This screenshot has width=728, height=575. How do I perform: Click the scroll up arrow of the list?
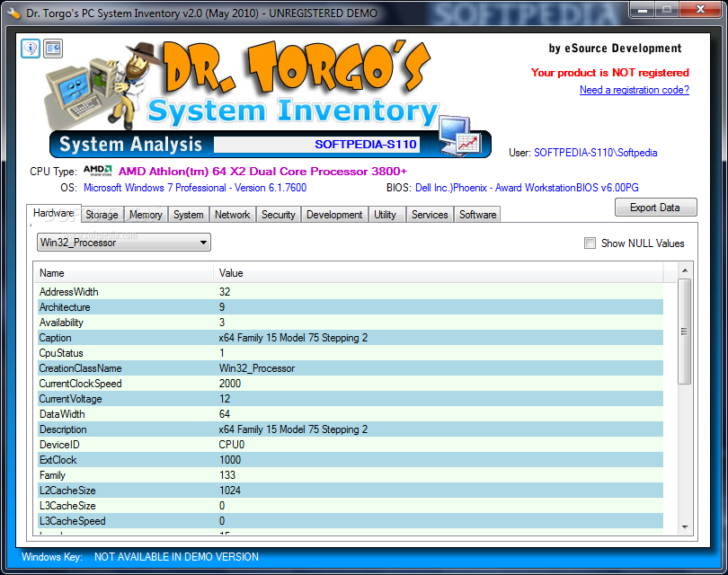[685, 270]
